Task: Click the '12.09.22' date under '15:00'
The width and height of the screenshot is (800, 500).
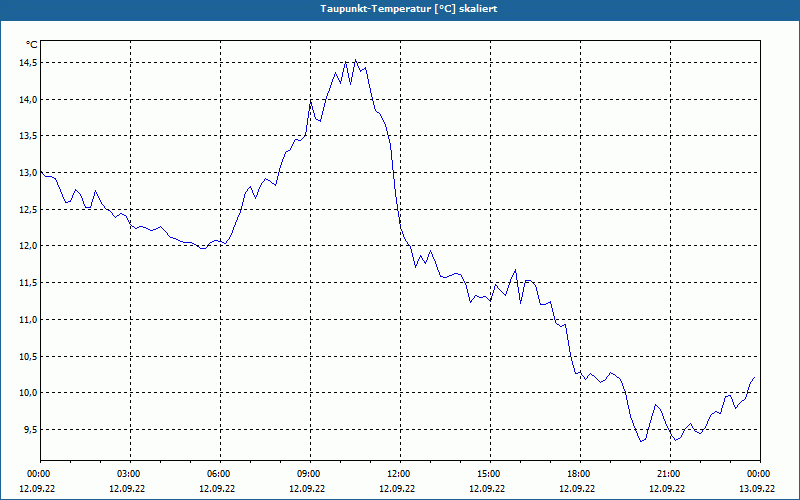Action: pyautogui.click(x=487, y=488)
